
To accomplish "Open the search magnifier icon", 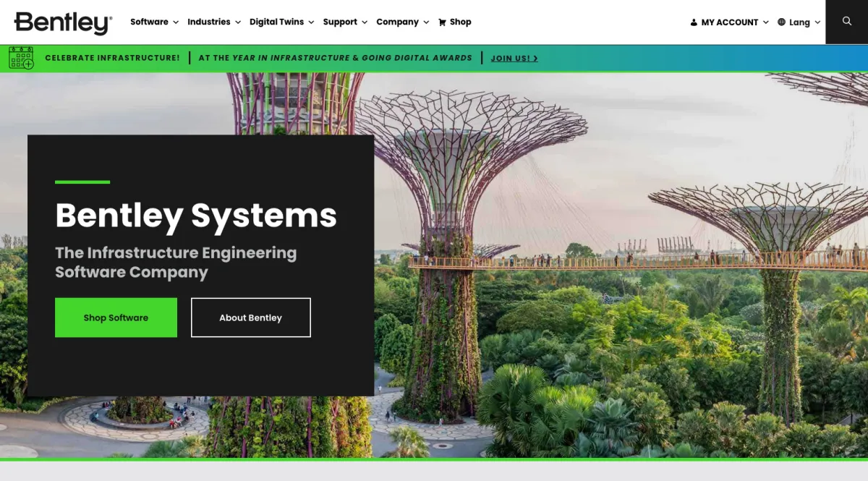I will [x=847, y=22].
